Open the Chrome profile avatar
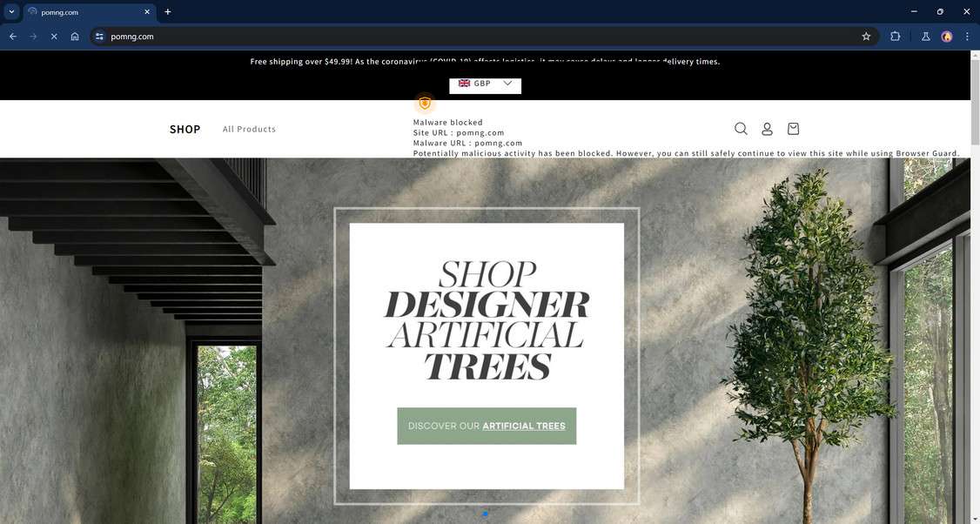980x524 pixels. pos(947,37)
